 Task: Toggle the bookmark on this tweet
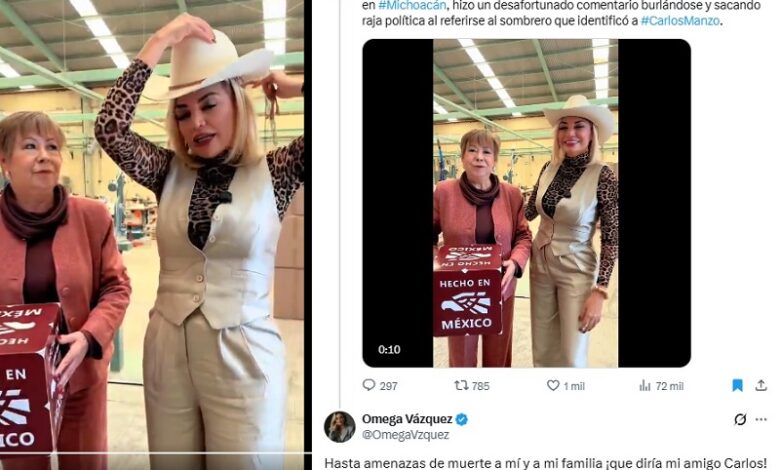737,385
